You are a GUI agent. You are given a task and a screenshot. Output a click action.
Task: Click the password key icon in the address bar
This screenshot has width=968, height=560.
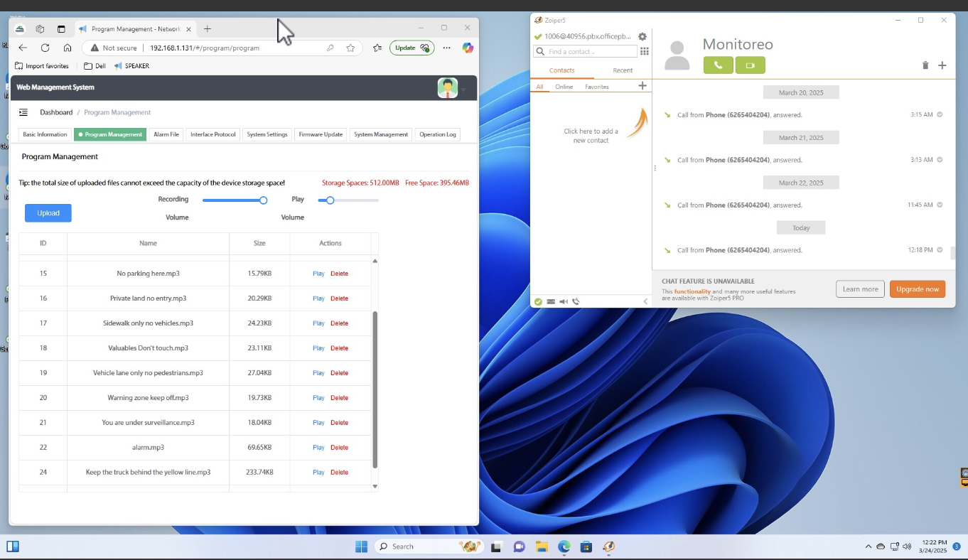pyautogui.click(x=330, y=48)
